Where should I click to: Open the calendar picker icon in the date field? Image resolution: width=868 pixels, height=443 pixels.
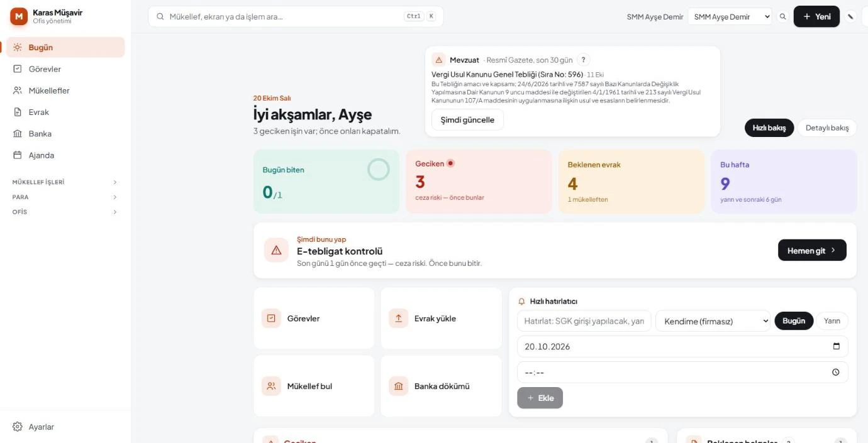[x=836, y=346]
